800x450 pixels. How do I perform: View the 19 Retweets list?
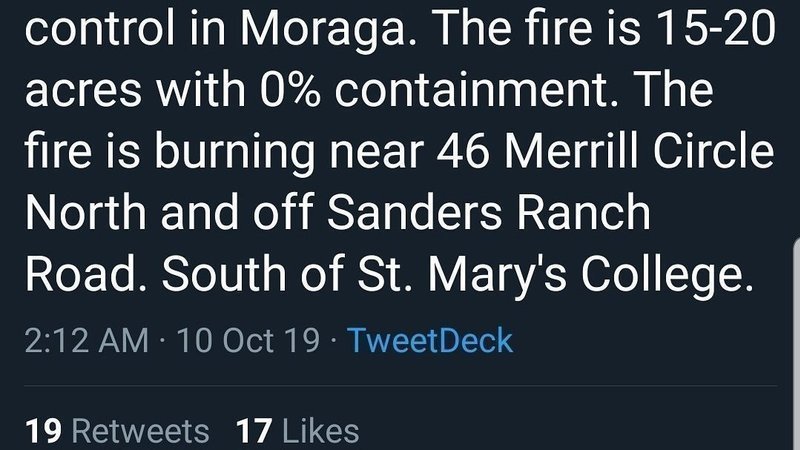click(x=117, y=431)
